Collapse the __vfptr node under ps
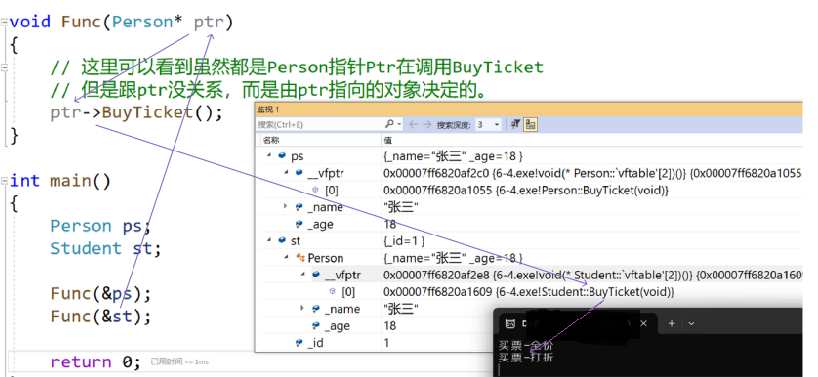Image resolution: width=818 pixels, height=377 pixels. point(286,172)
